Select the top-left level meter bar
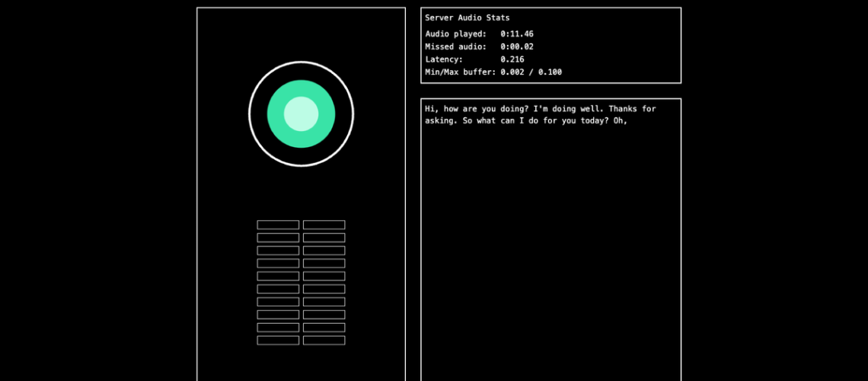This screenshot has width=868, height=381. [278, 225]
